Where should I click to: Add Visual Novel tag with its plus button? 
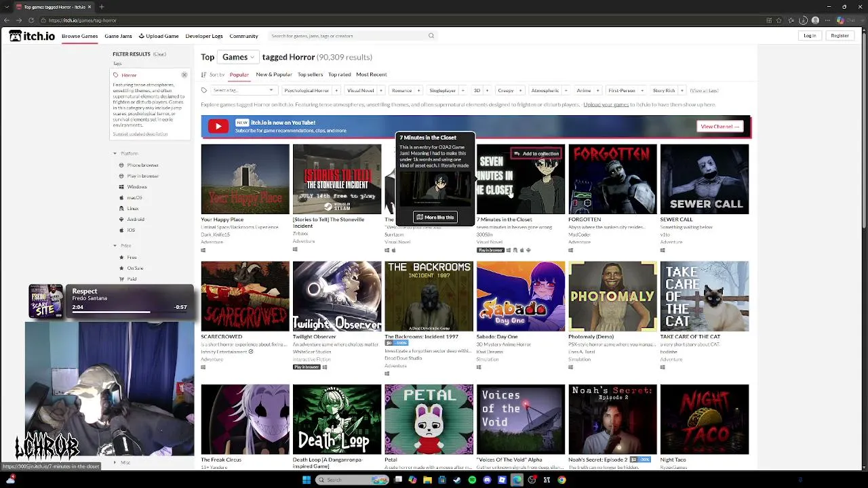pos(382,90)
